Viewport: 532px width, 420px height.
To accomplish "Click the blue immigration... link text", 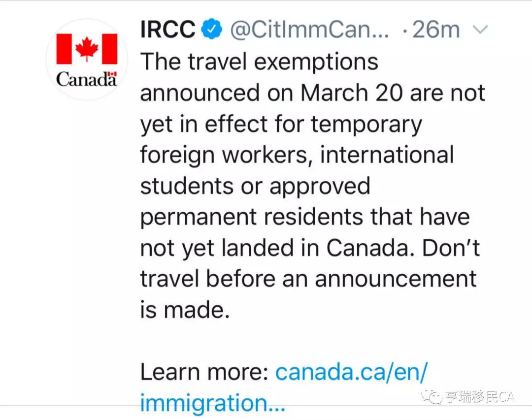I will coord(213,403).
